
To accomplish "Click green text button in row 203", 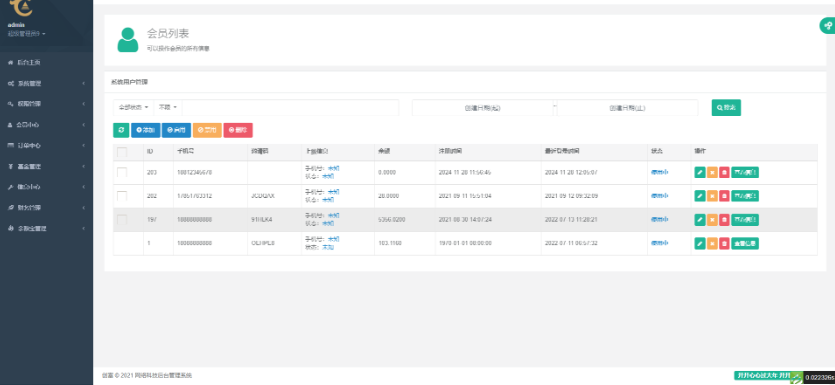I will click(745, 173).
